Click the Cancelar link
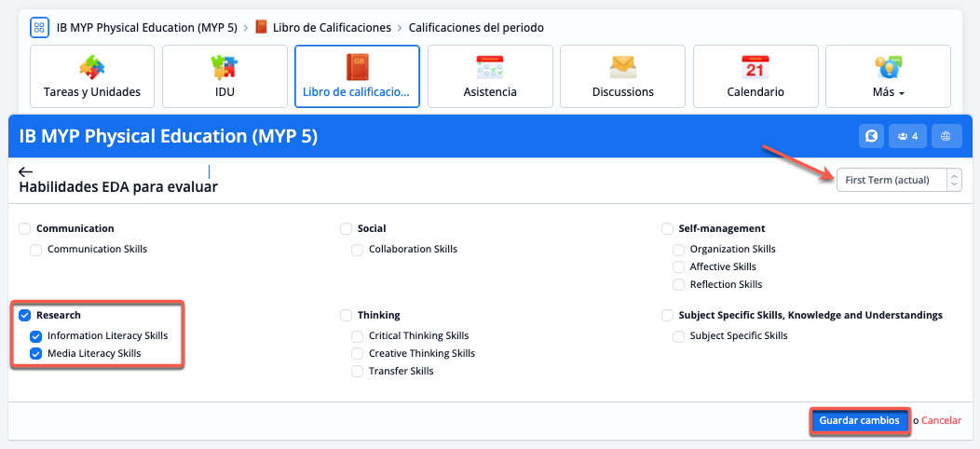Image resolution: width=980 pixels, height=449 pixels. click(941, 421)
